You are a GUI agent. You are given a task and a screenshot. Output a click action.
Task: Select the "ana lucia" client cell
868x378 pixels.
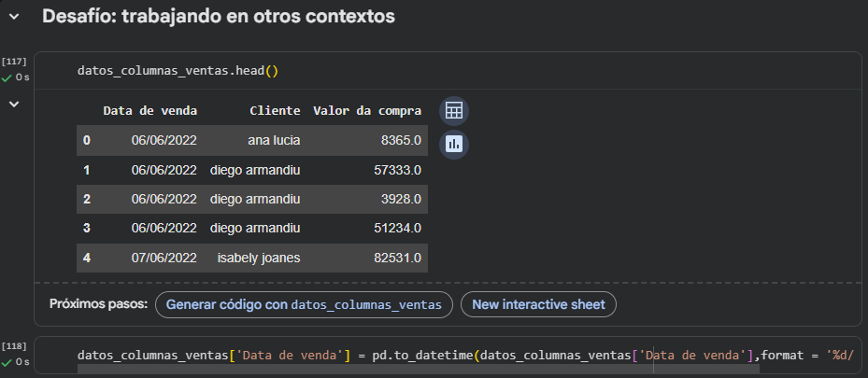point(274,141)
